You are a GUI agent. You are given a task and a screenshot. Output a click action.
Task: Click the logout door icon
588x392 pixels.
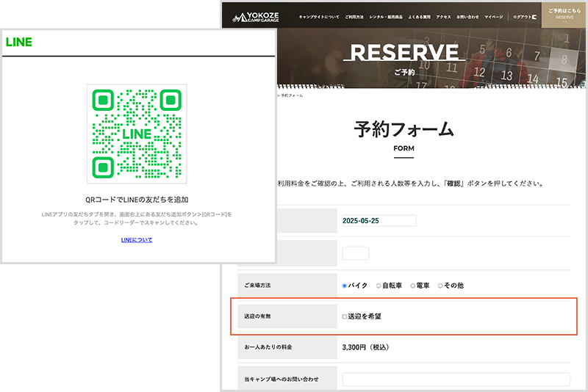534,17
